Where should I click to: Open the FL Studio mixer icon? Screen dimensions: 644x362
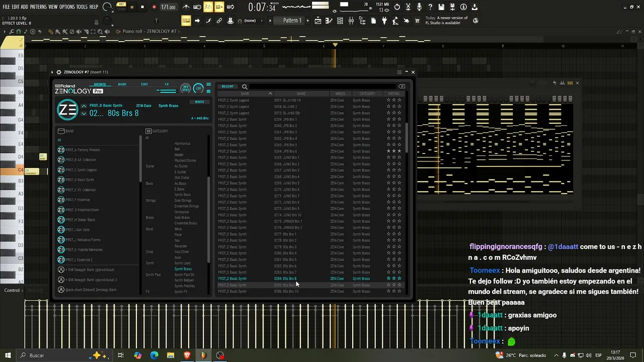click(351, 21)
